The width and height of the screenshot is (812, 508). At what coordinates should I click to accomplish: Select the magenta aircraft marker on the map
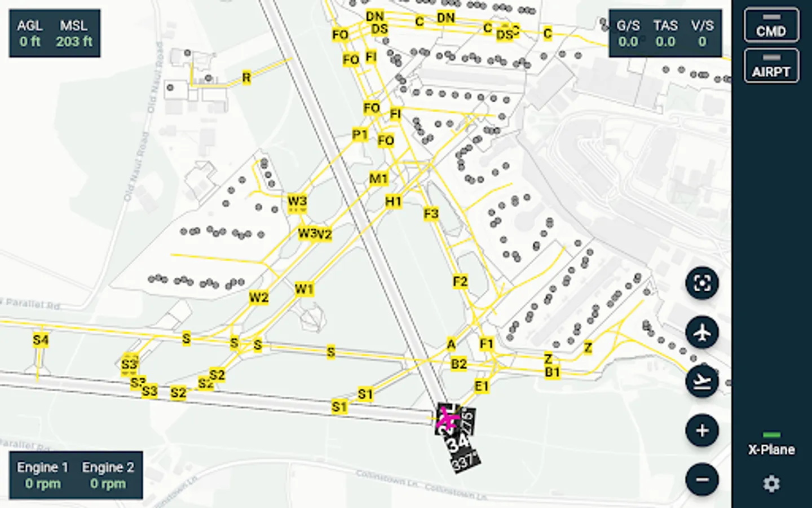pos(448,420)
